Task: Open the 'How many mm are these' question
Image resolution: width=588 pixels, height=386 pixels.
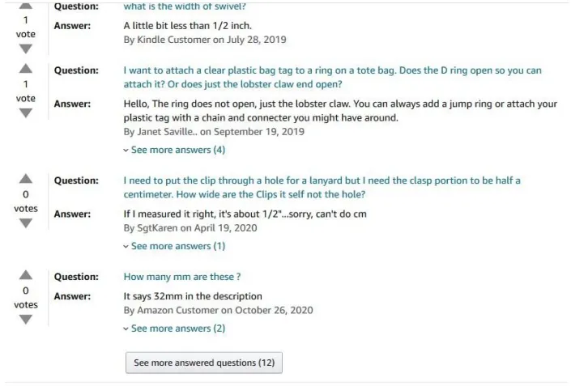Action: pos(182,277)
